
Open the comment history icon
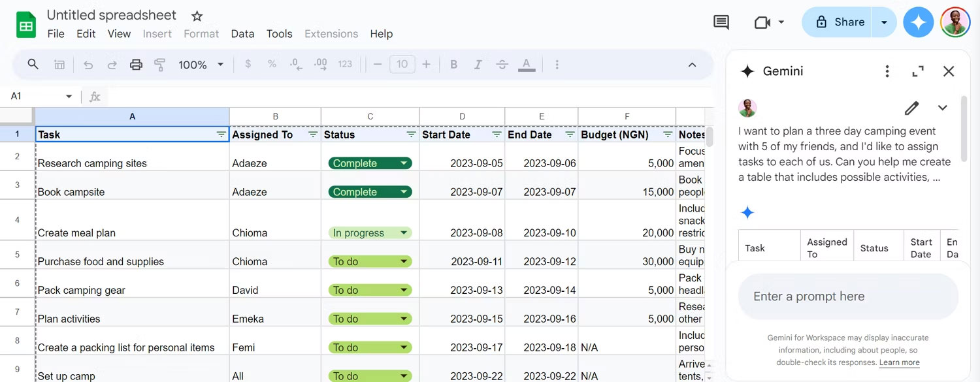coord(721,22)
